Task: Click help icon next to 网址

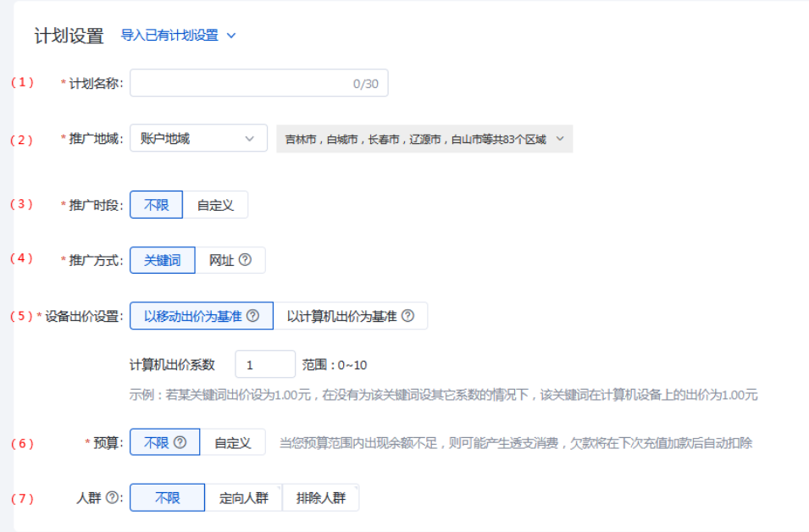Action: tap(245, 261)
